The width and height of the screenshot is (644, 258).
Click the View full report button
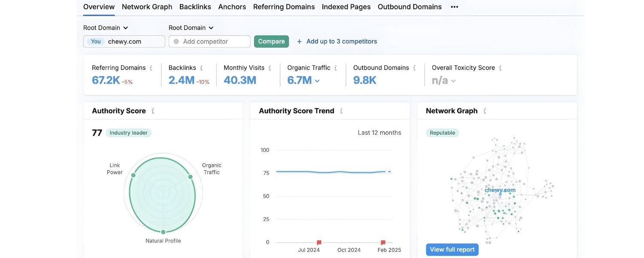point(452,249)
